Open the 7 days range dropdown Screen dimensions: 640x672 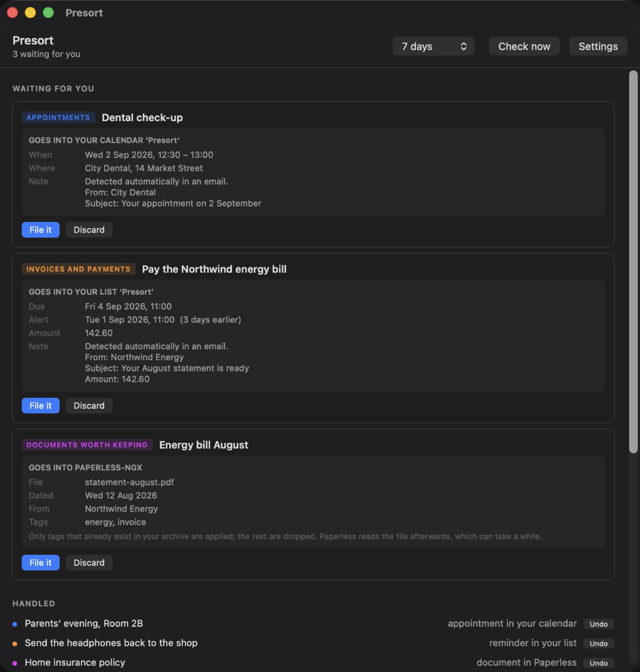(433, 46)
